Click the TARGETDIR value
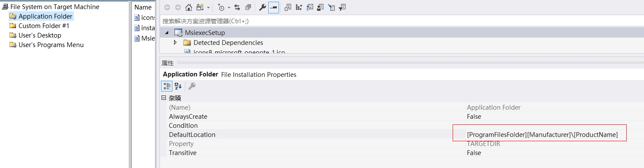The width and height of the screenshot is (644, 168). click(483, 144)
